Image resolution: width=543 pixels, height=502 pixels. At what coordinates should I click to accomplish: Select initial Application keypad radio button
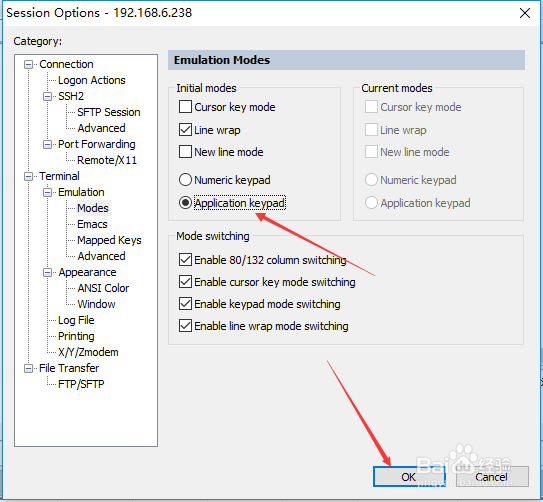[x=185, y=203]
